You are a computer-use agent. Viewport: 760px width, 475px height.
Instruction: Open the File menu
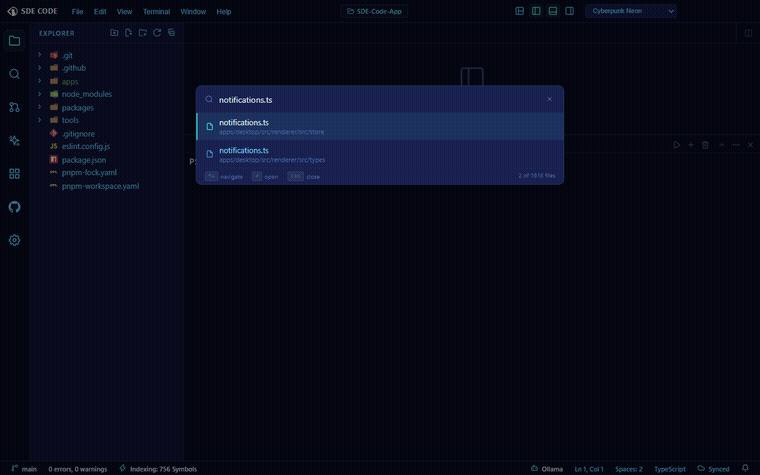click(78, 12)
